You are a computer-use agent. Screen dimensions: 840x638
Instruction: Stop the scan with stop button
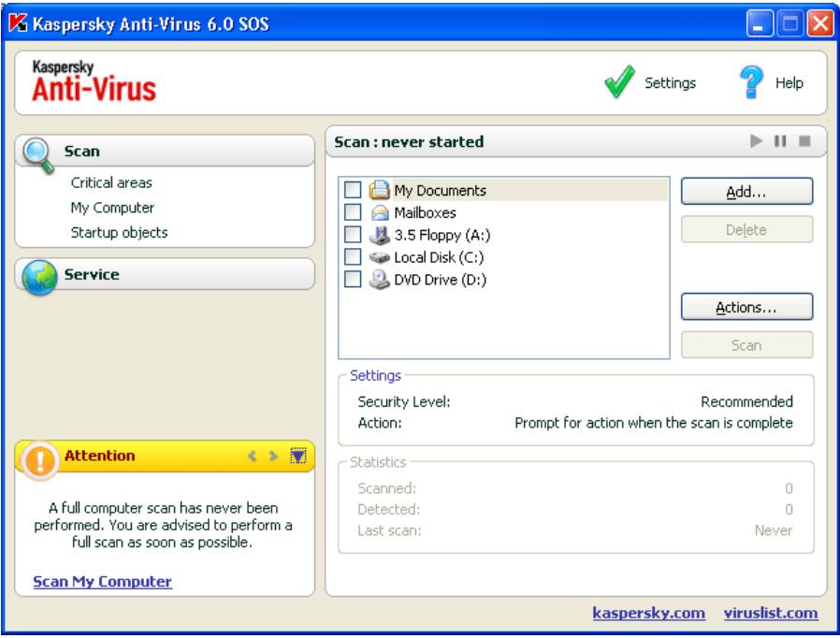(x=804, y=141)
